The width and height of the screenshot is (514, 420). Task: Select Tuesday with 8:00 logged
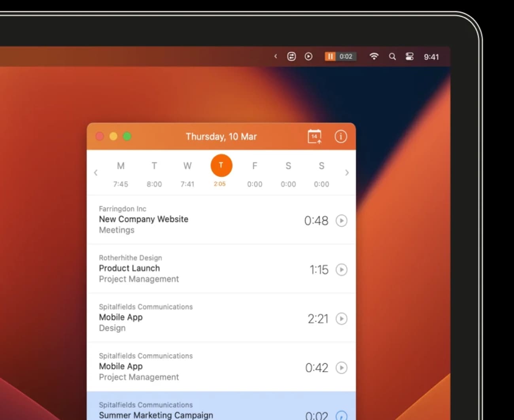click(154, 173)
